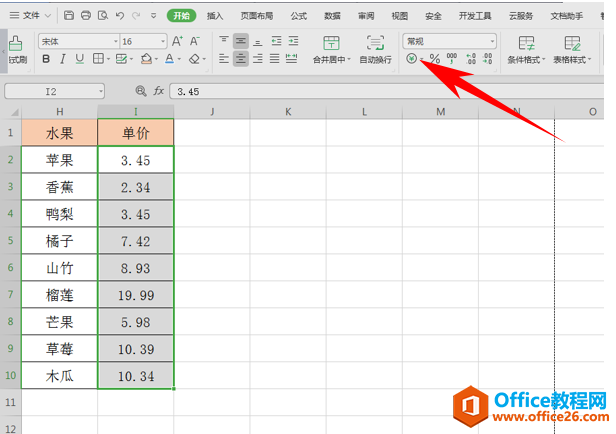The image size is (616, 434).
Task: Click the 合并居中 merge and center button
Action: pos(332,50)
